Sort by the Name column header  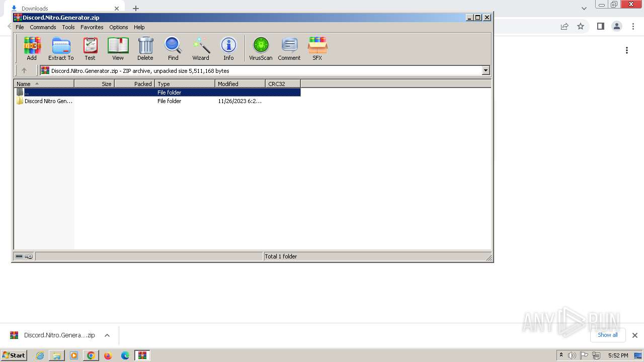pos(44,83)
